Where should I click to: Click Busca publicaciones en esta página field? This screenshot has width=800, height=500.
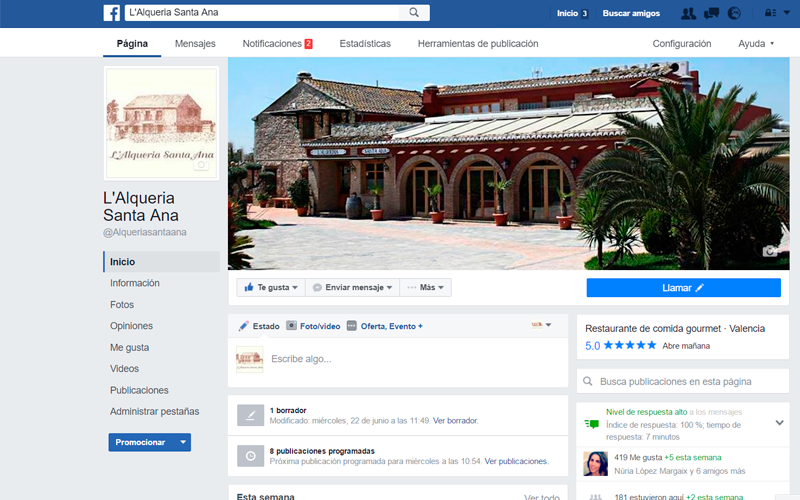683,381
